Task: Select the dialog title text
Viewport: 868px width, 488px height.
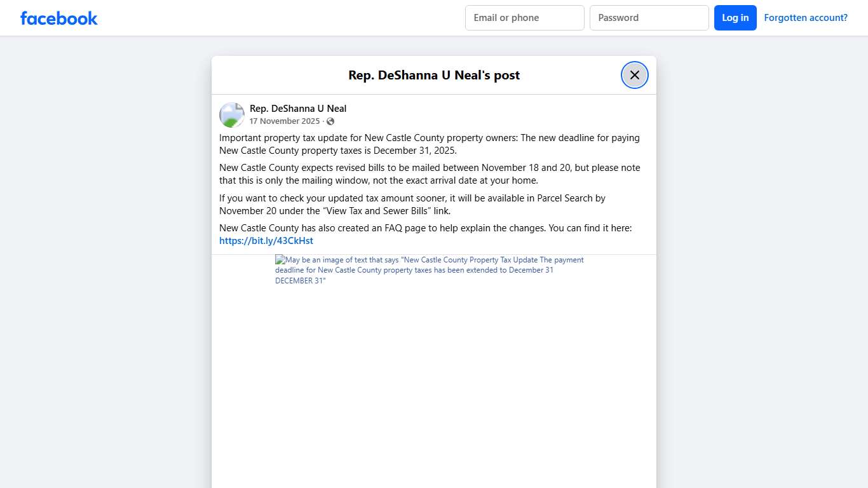Action: pyautogui.click(x=433, y=74)
